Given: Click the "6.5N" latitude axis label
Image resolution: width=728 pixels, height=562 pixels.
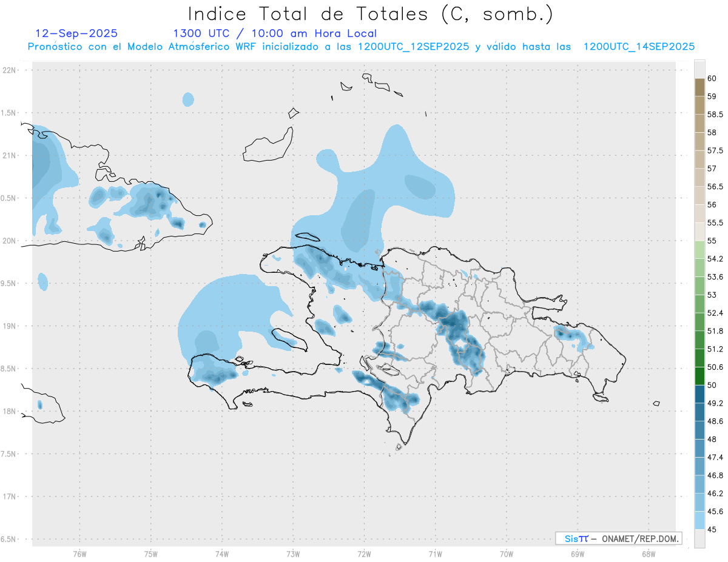Looking at the screenshot, I should point(9,539).
